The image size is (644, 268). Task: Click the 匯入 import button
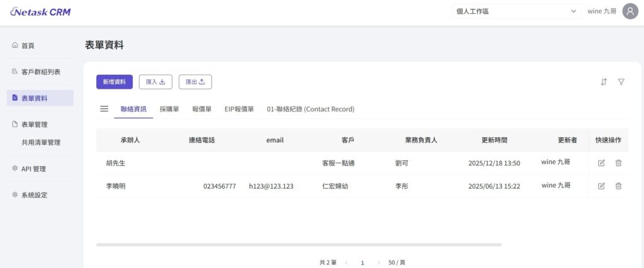(x=155, y=82)
